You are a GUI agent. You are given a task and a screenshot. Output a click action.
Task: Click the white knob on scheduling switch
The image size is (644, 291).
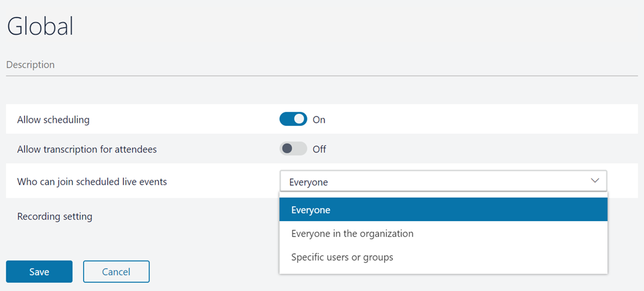[x=299, y=119]
